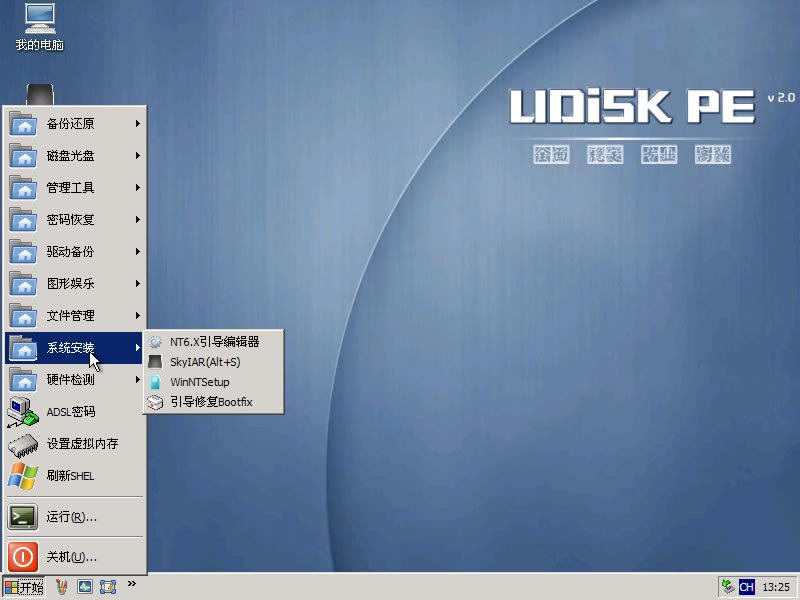
Task: Click the colorful pencil-cup quick launch icon
Action: (62, 587)
